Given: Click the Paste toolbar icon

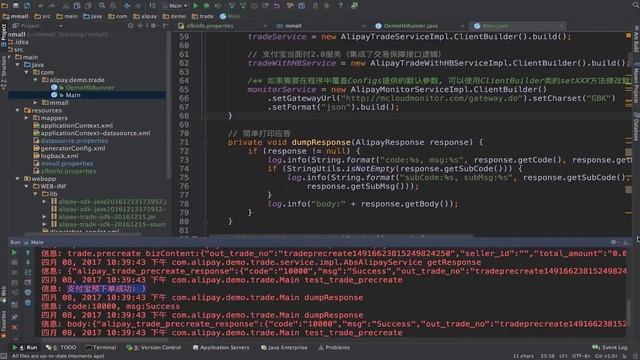Looking at the screenshot, I should click(88, 6).
